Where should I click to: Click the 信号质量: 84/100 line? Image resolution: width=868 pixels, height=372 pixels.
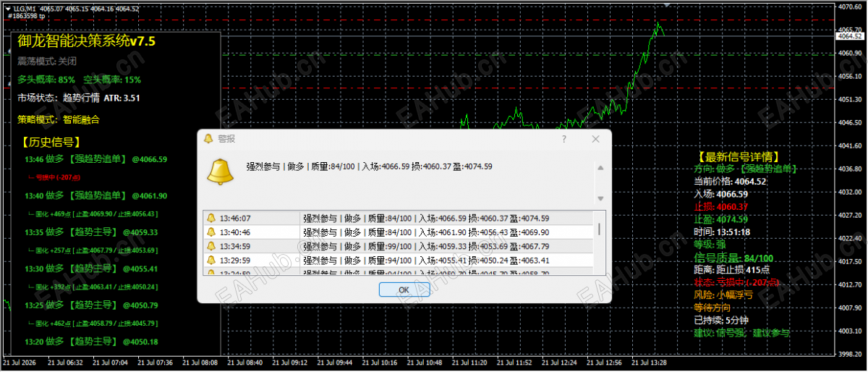tap(733, 258)
